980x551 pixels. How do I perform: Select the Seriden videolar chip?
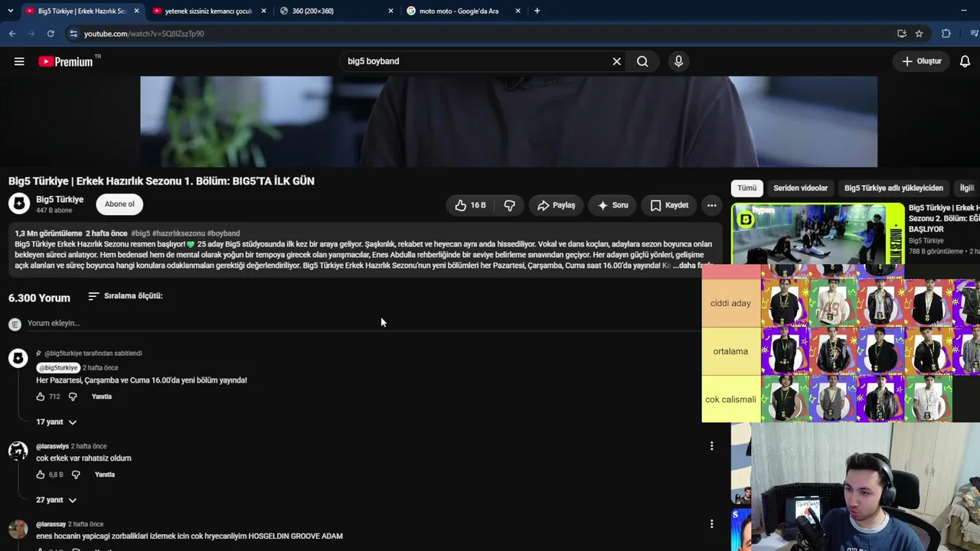pyautogui.click(x=800, y=187)
